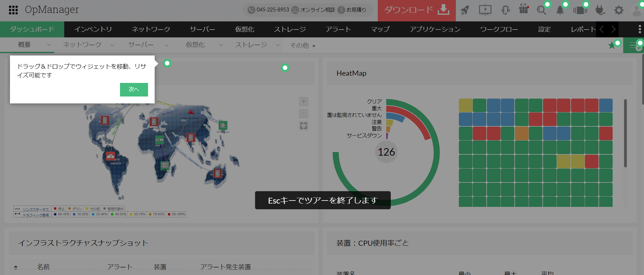This screenshot has height=275, width=644.
Task: Open the gift box icon
Action: 524,9
